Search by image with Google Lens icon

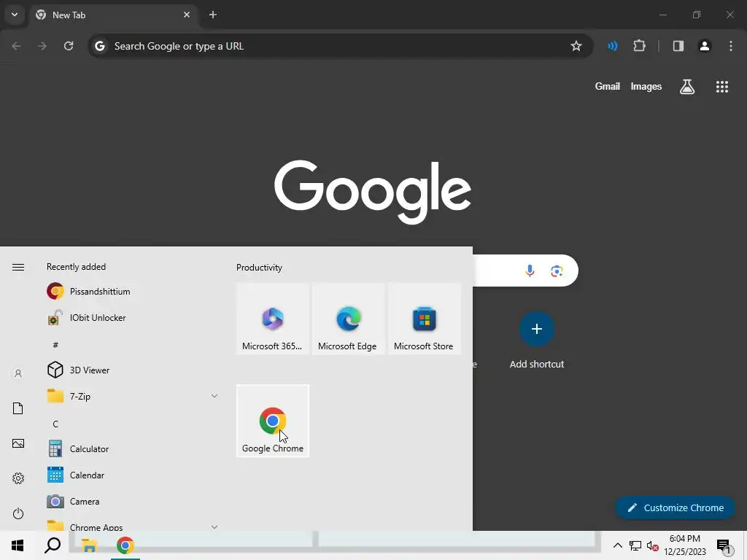pos(557,271)
